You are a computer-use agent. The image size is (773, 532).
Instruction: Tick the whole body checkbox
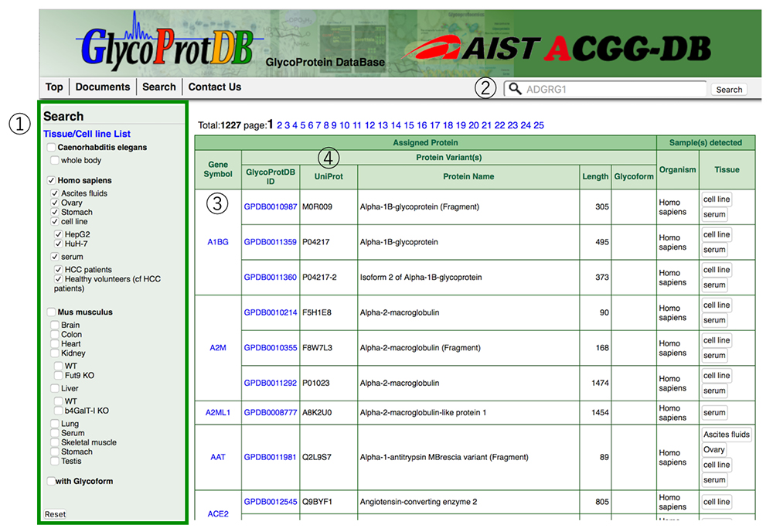55,160
